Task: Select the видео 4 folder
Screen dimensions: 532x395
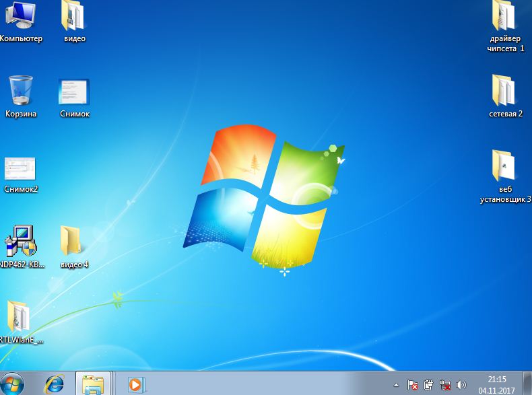Action: (x=73, y=242)
